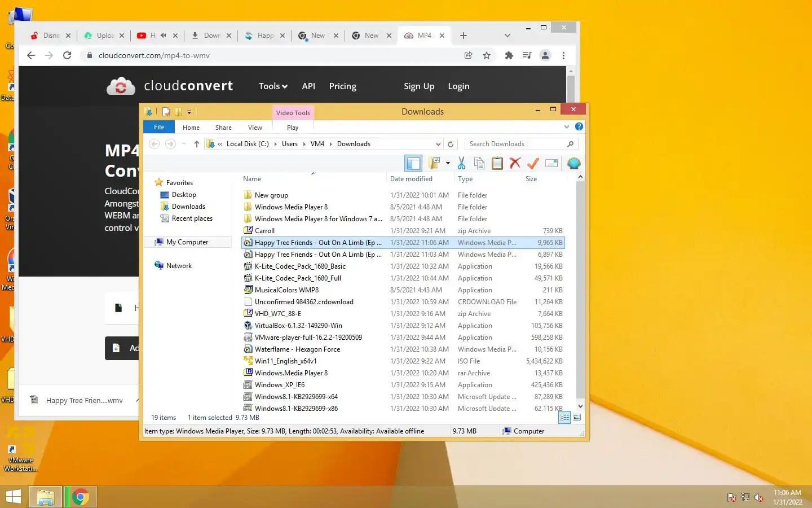This screenshot has height=508, width=812.
Task: Click the Copy icon in Explorer toolbar
Action: coord(479,163)
